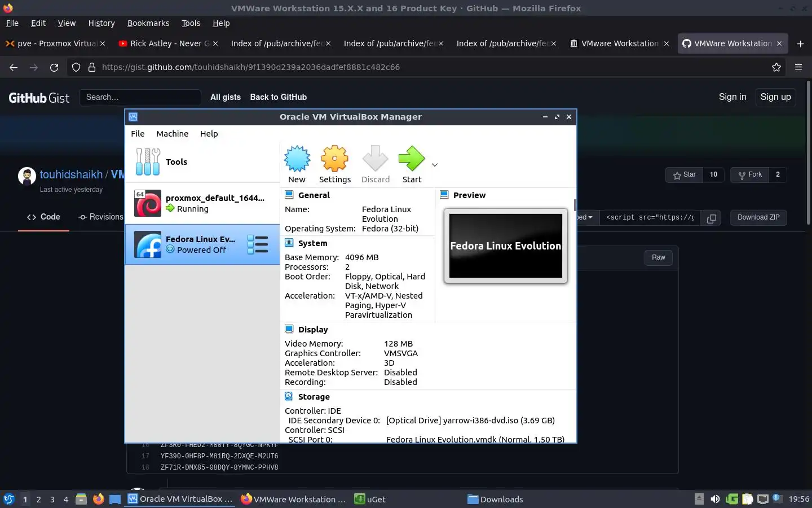This screenshot has height=508, width=812.
Task: Reload the current page
Action: (x=54, y=67)
